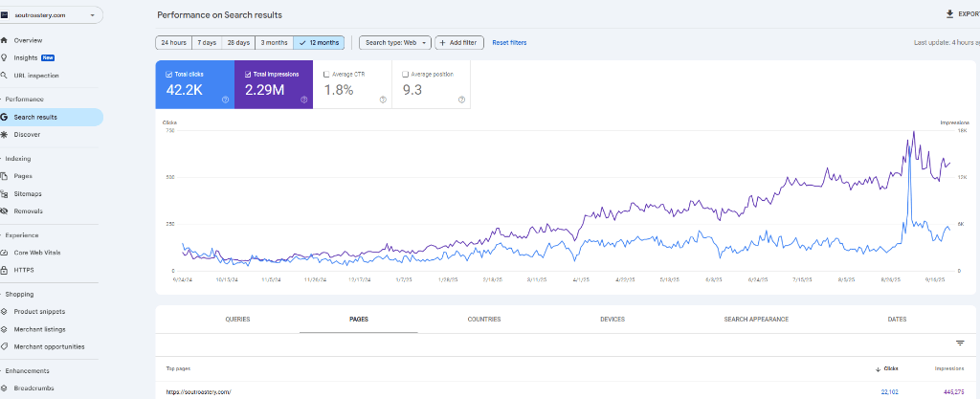Click the table filter rows icon
The height and width of the screenshot is (399, 980).
click(x=959, y=343)
